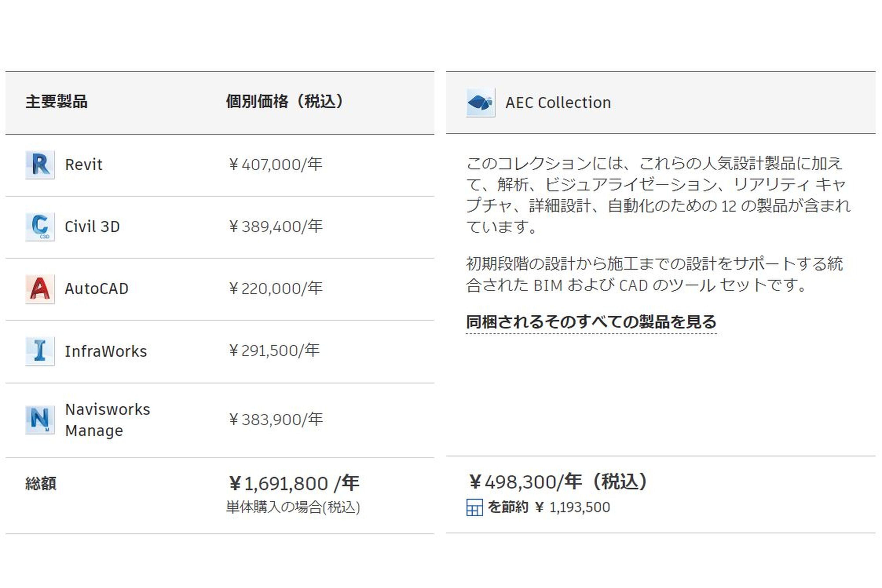This screenshot has width=882, height=588.
Task: Click the AutoCAD red A icon
Action: click(x=40, y=289)
